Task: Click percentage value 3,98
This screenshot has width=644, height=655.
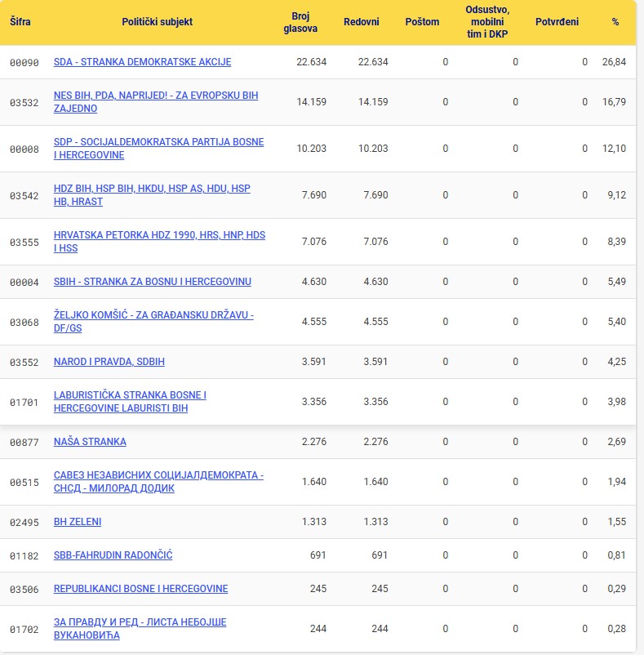Action: point(617,402)
